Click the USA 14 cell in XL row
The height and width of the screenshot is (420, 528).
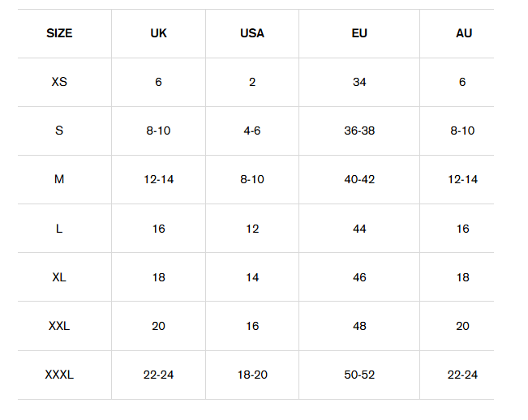[x=252, y=277]
